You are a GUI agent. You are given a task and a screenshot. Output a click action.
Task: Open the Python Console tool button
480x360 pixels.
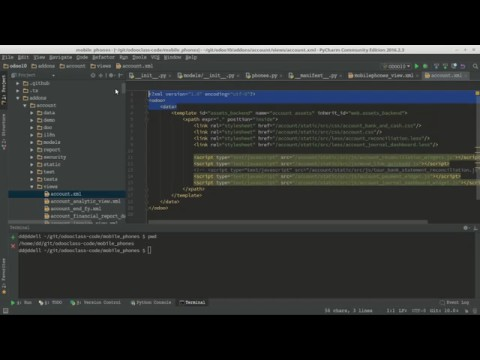click(x=151, y=302)
